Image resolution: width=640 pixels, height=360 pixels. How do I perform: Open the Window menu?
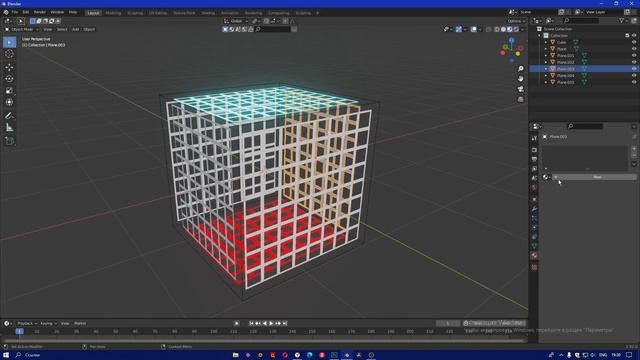(57, 12)
